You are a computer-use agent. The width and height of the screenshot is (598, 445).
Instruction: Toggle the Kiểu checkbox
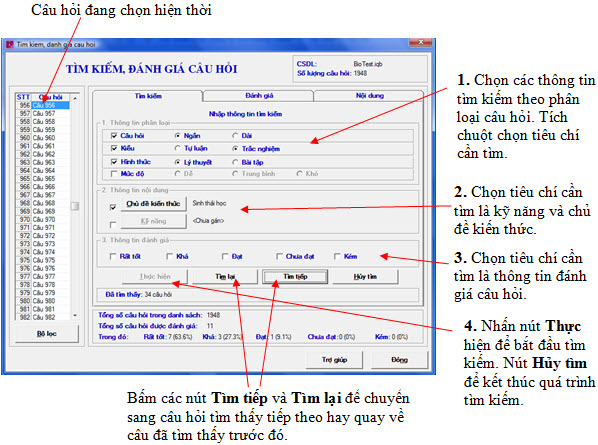coord(114,148)
